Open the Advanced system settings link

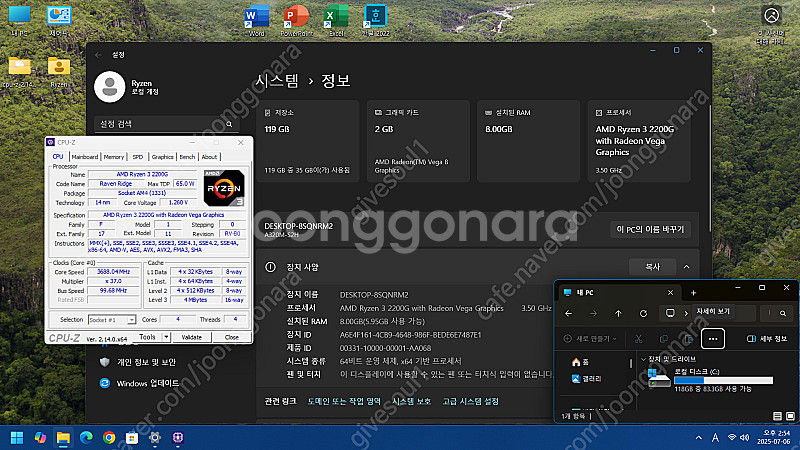[x=470, y=402]
